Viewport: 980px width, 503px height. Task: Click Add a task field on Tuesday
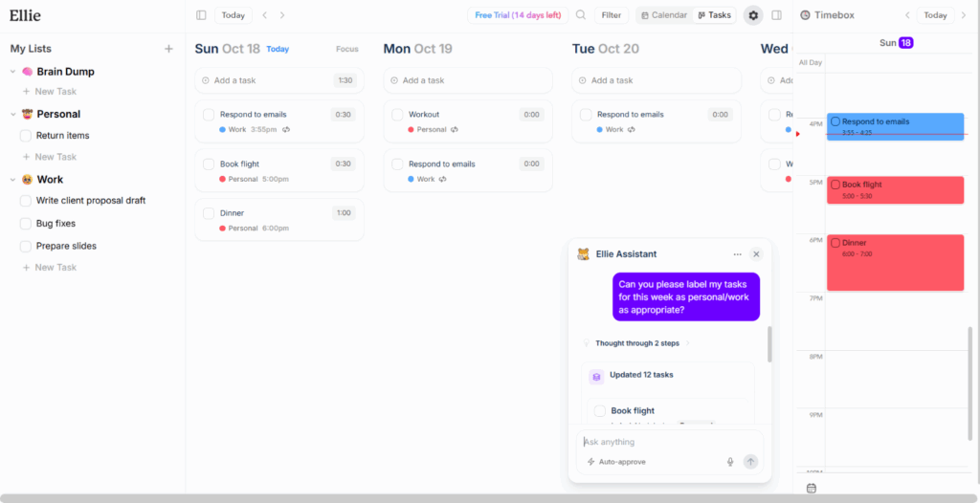tap(657, 80)
